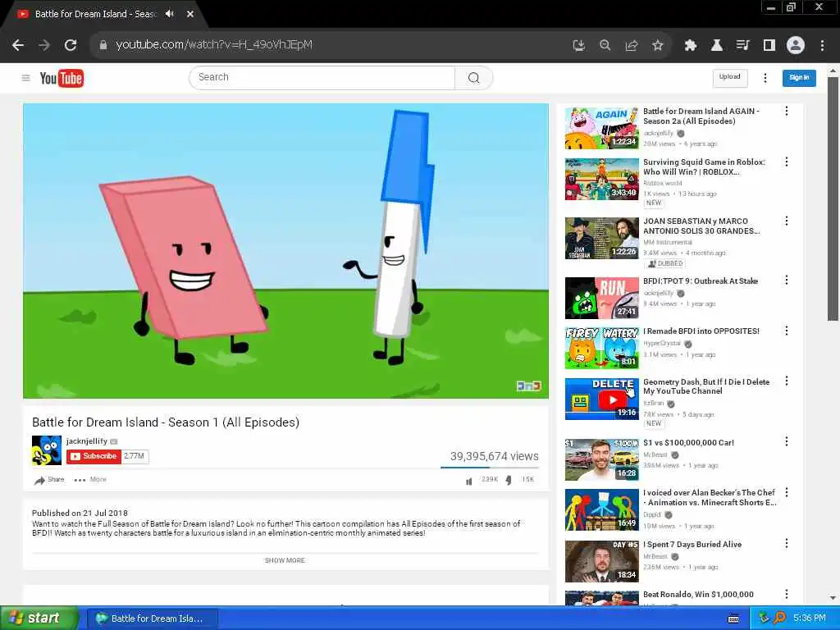Open the zoom magnifier icon in address bar
The image size is (840, 630).
tap(605, 46)
